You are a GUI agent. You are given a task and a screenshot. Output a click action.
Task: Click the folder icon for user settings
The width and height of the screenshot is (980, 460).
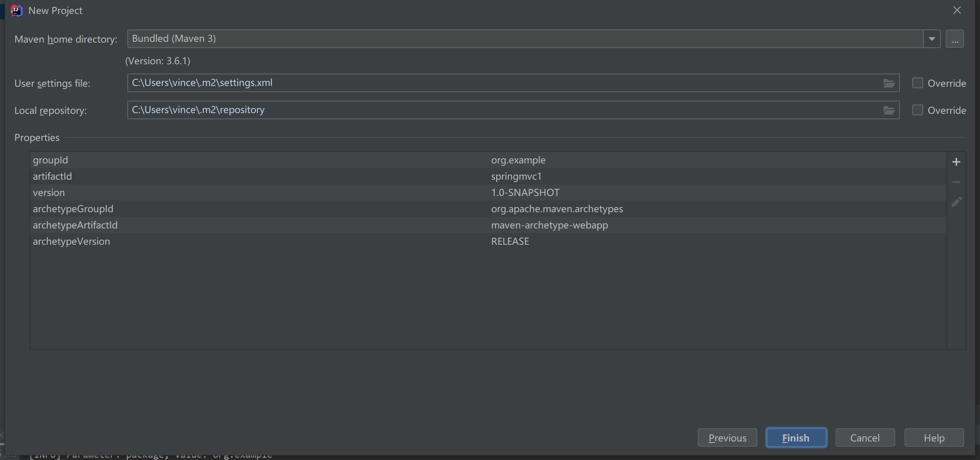coord(888,82)
